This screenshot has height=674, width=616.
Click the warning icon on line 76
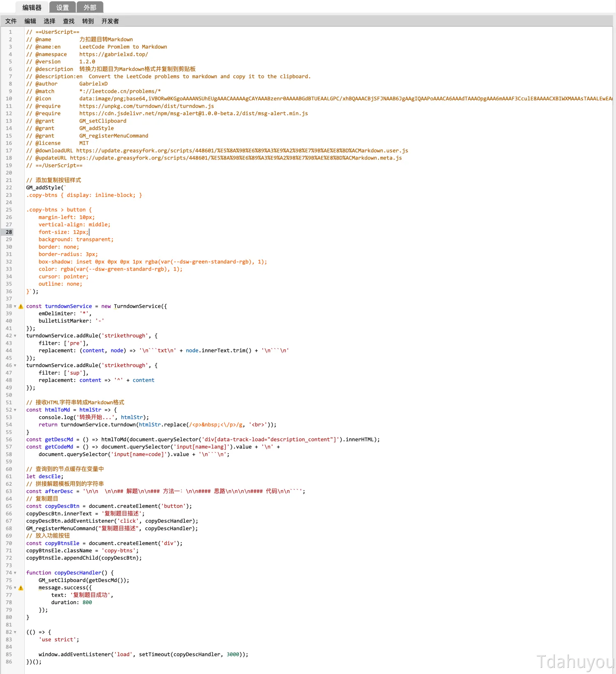click(21, 588)
